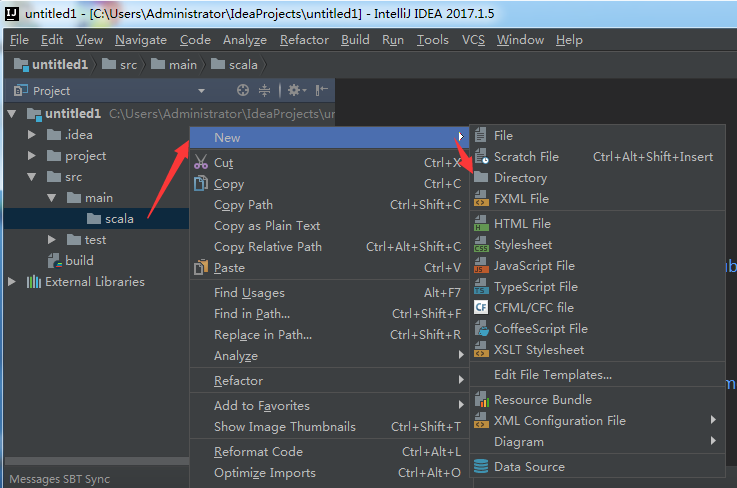Click the Stylesheet CSS icon
This screenshot has height=488, width=737.
[481, 244]
